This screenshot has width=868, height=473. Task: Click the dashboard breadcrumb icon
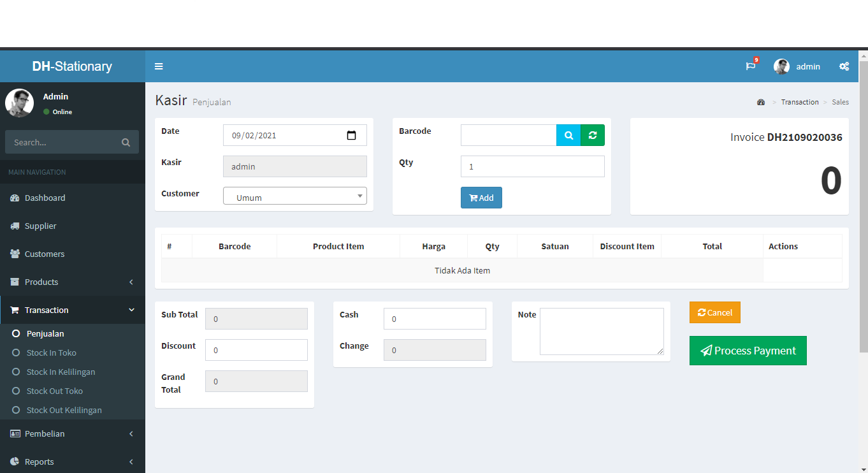coord(760,102)
